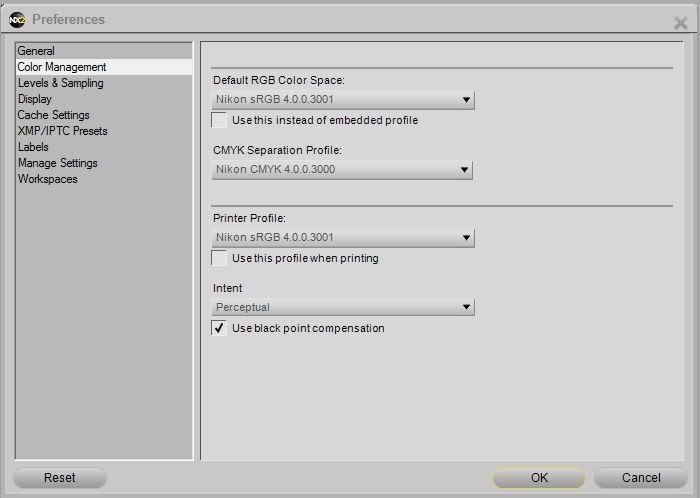
Task: Expand CMYK Separation Profile dropdown
Action: (x=343, y=170)
